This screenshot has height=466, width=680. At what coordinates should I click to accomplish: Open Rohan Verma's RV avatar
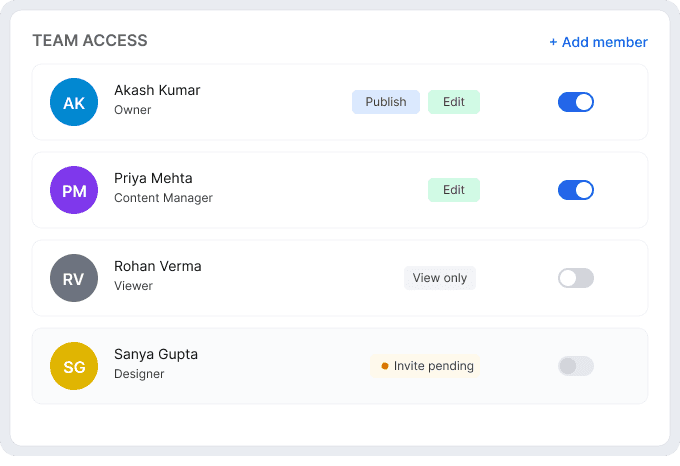point(74,278)
